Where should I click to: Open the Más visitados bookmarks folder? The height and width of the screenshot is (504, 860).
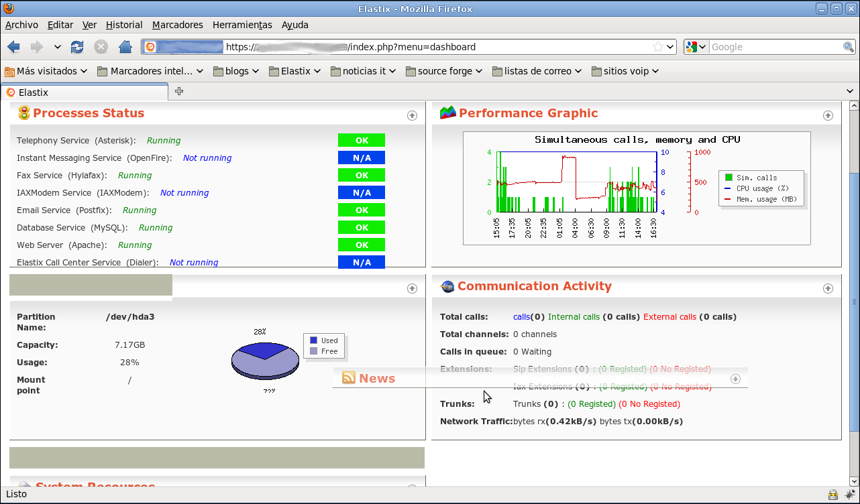pyautogui.click(x=46, y=71)
